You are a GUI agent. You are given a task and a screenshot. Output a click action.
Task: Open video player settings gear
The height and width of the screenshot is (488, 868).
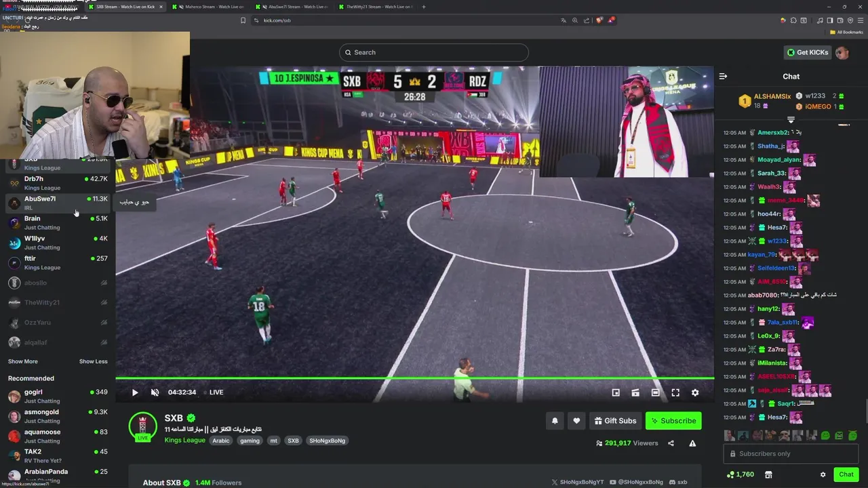(x=695, y=392)
